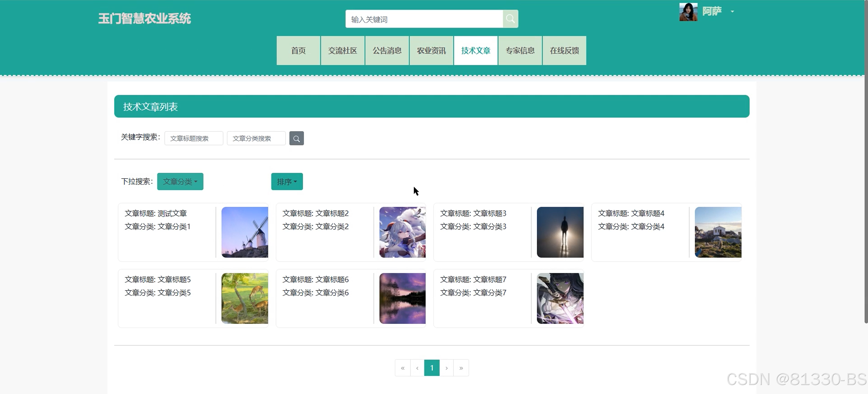
Task: Jump to the last page arrow
Action: click(461, 368)
